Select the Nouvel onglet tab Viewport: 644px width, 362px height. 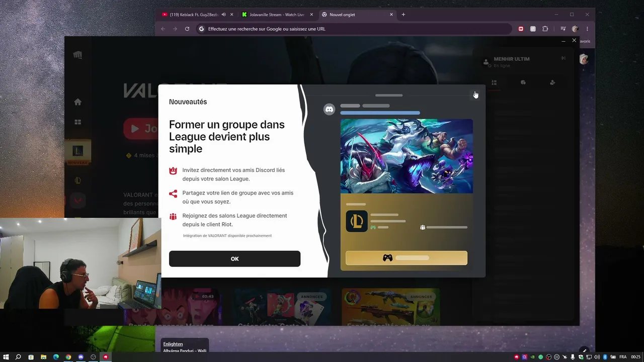(x=357, y=15)
